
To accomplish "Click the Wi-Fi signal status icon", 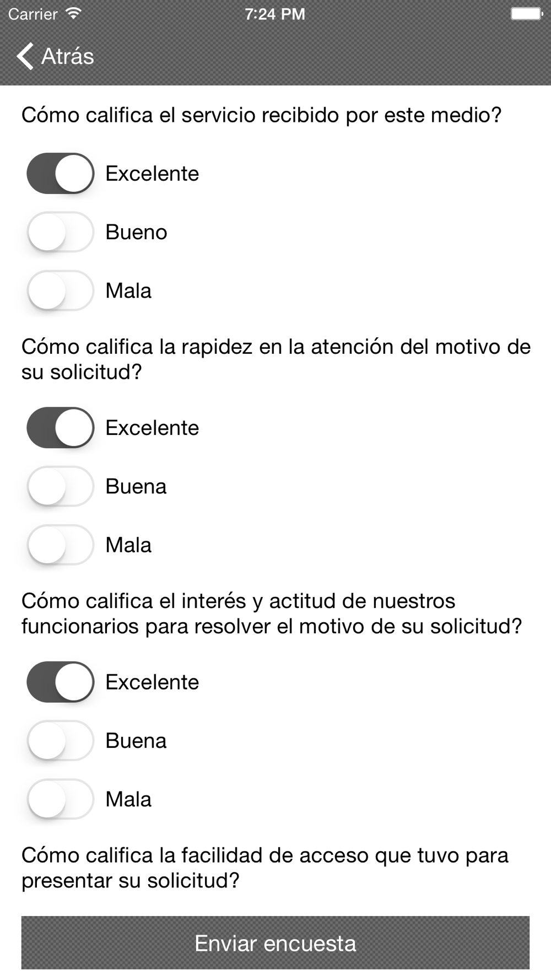I will pyautogui.click(x=73, y=14).
